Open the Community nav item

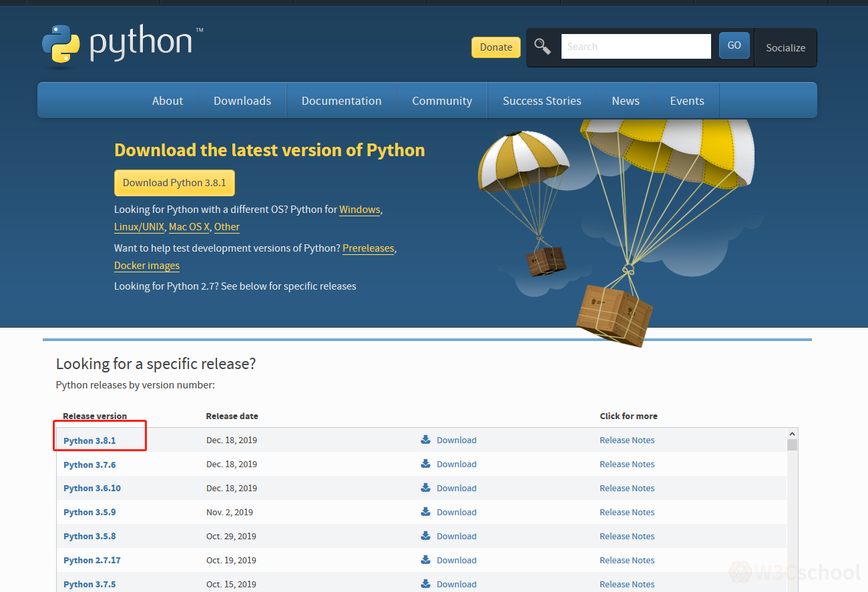(x=441, y=101)
